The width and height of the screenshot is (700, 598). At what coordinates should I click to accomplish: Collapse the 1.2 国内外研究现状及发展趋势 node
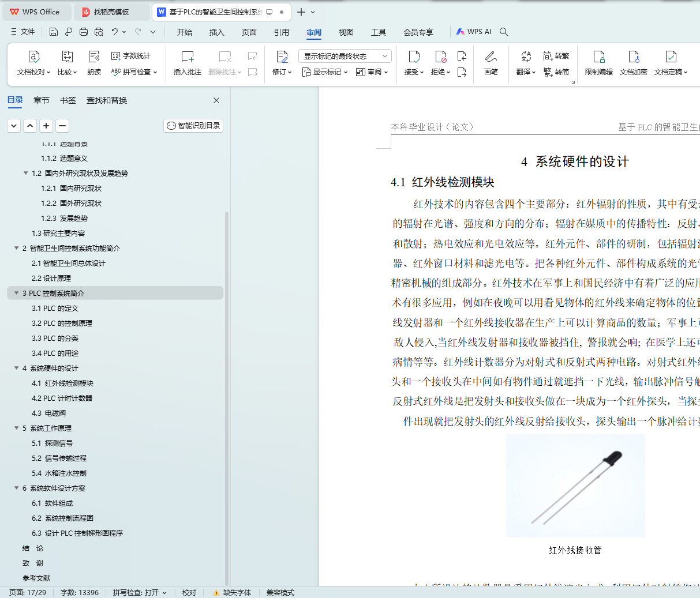pyautogui.click(x=26, y=173)
